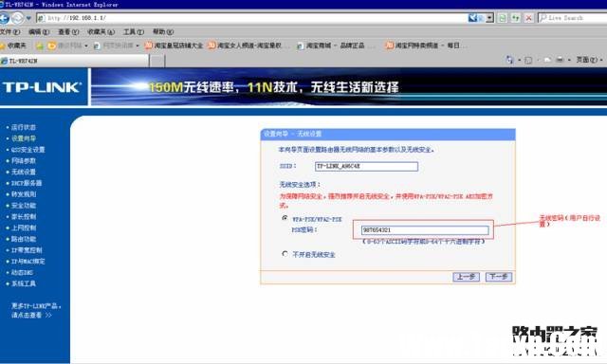Click the SSID field containing TP-LINK_A96C4E
The image size is (607, 364).
pos(366,166)
